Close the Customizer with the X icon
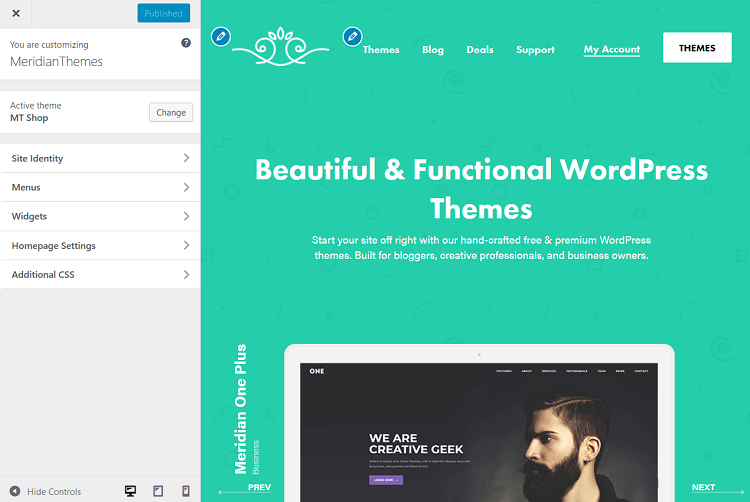The height and width of the screenshot is (502, 750). coord(16,13)
